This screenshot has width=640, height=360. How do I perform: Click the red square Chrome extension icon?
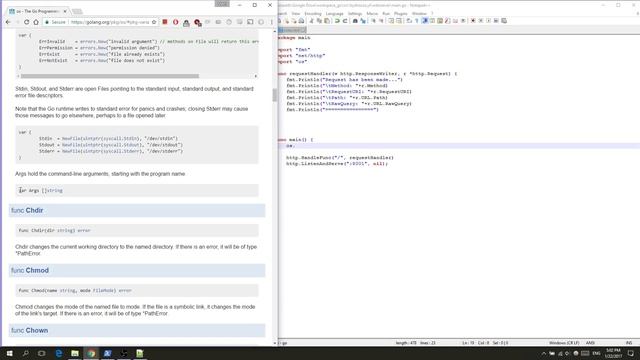[165, 22]
